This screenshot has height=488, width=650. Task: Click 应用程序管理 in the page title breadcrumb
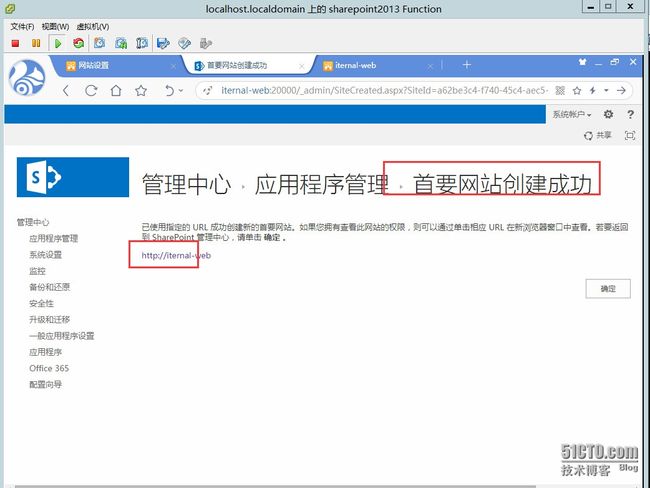click(322, 184)
